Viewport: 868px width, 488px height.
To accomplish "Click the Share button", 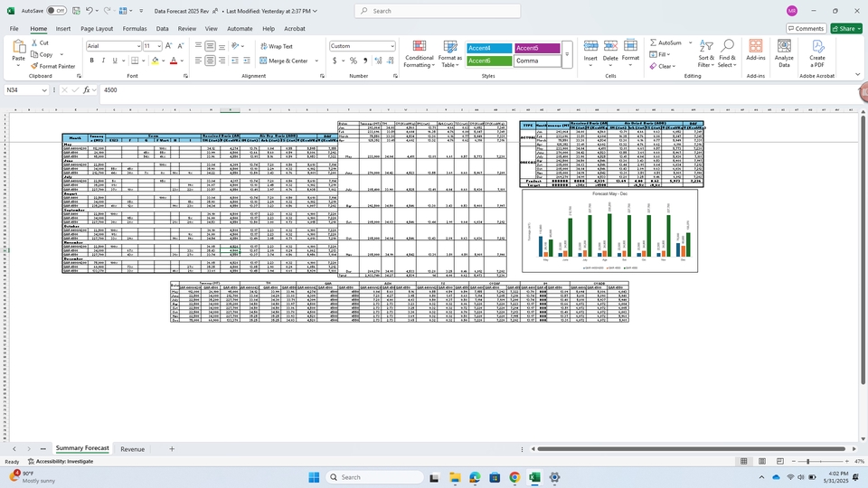I will click(846, 29).
